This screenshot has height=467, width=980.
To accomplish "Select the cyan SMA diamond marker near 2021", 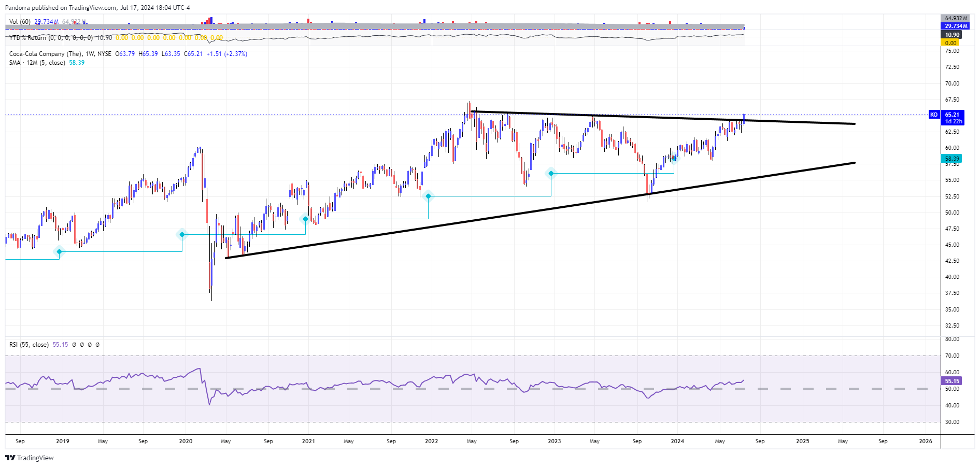I will 305,219.
